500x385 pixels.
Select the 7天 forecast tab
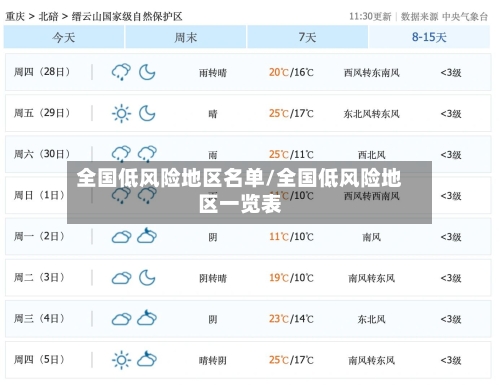coord(307,37)
